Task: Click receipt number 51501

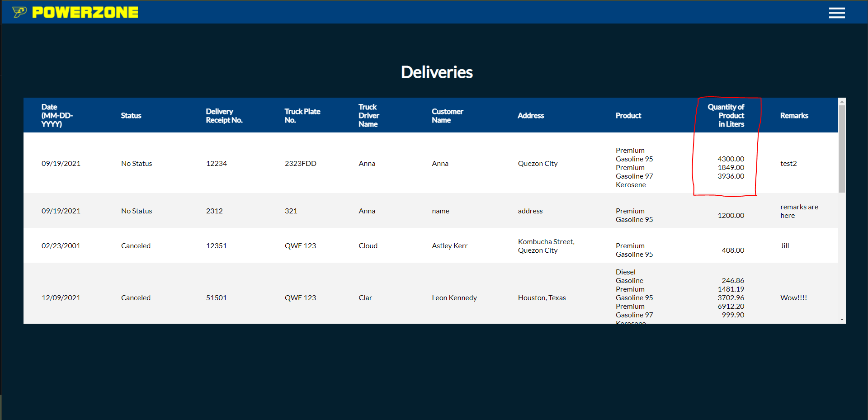Action: point(217,298)
